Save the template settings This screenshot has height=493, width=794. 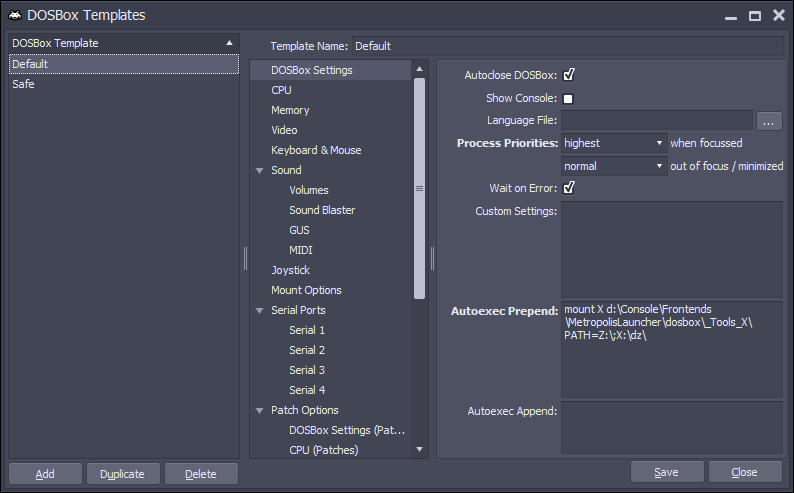[667, 472]
